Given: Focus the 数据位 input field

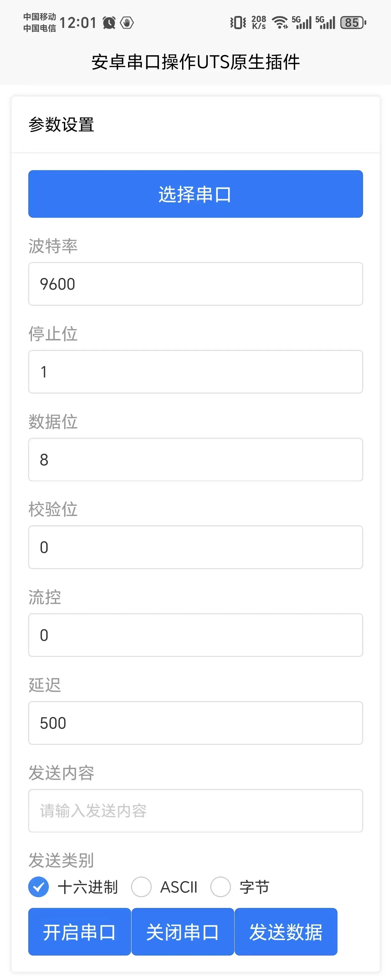Looking at the screenshot, I should click(x=195, y=459).
